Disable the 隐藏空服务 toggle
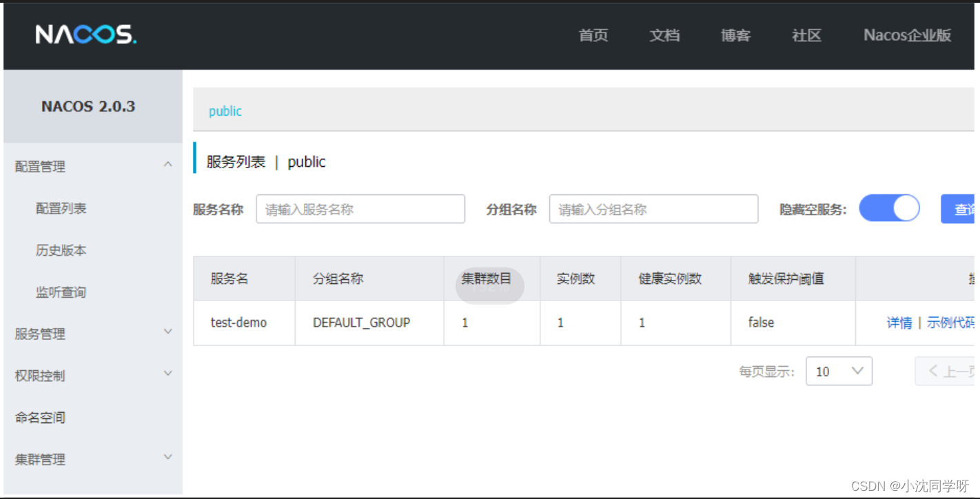This screenshot has width=980, height=499. coord(889,208)
